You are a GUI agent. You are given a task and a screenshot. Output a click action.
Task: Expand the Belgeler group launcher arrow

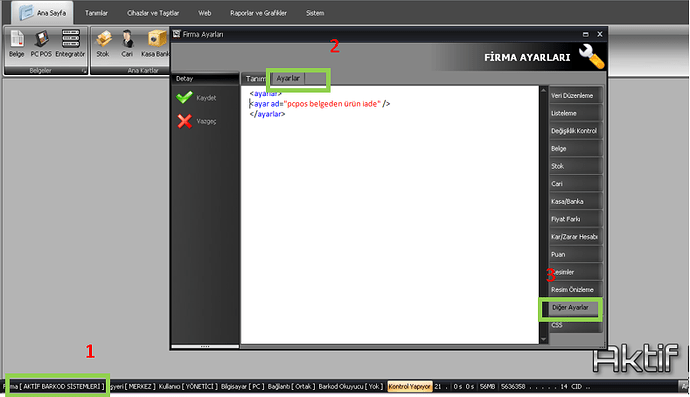84,71
